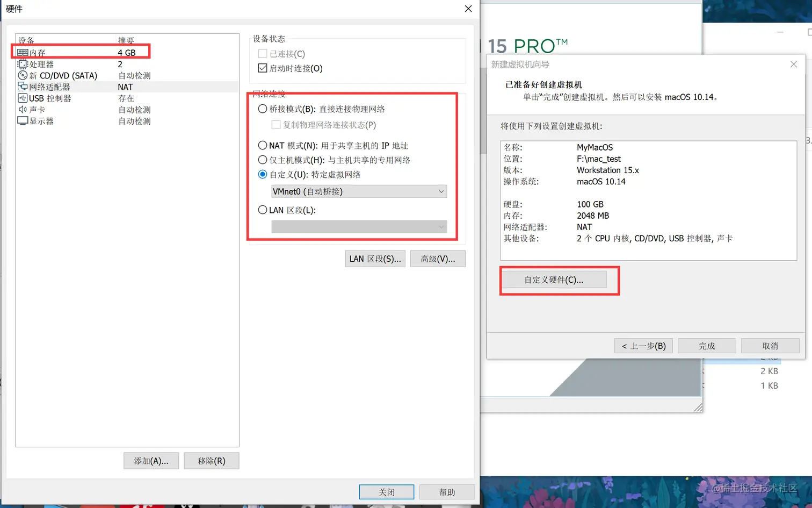The image size is (812, 508).
Task: Select 仅主机模式(H) radio option
Action: point(263,160)
